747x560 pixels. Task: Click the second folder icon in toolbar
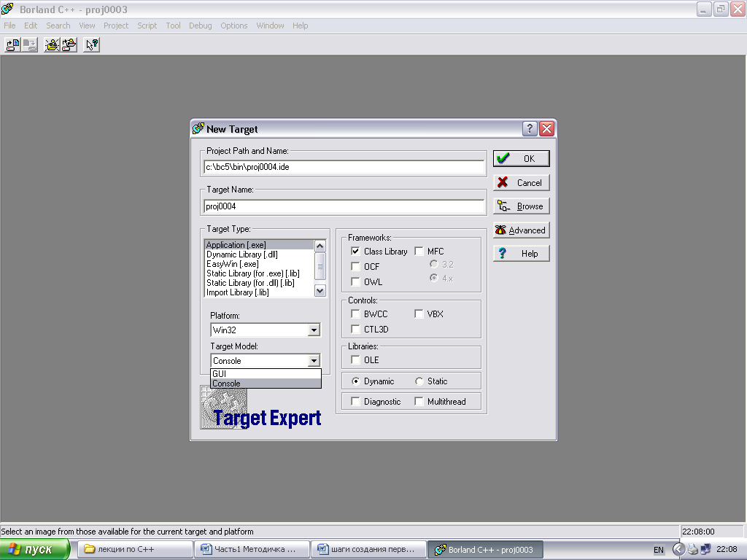69,44
